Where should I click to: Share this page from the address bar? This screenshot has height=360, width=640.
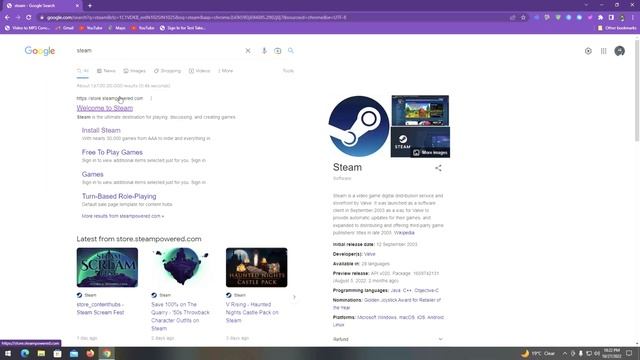pyautogui.click(x=513, y=18)
